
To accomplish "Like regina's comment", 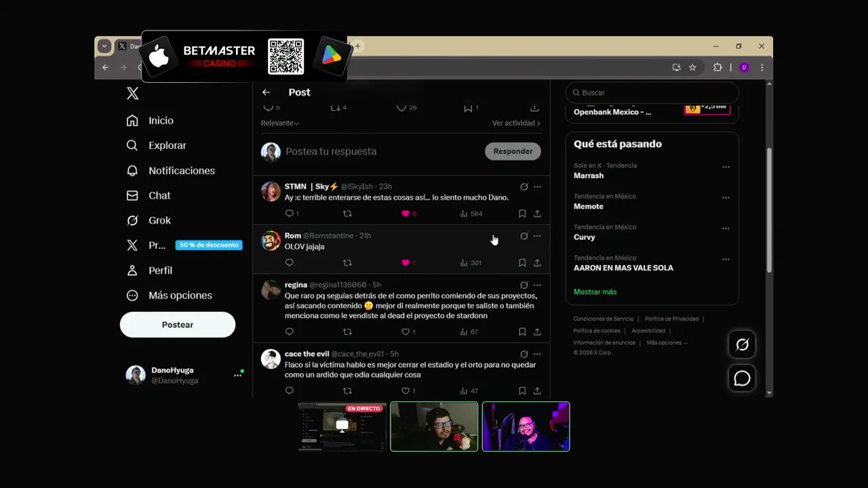I will tap(406, 331).
